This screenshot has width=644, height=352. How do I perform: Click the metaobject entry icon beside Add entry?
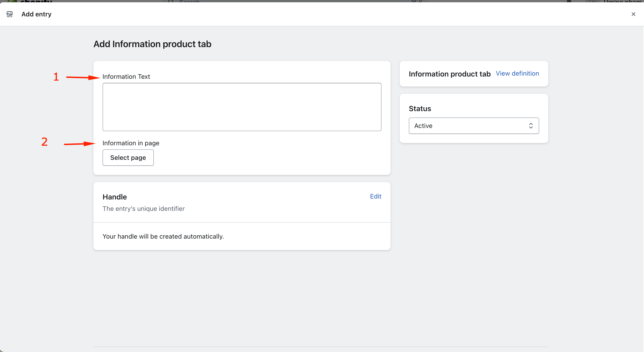10,14
